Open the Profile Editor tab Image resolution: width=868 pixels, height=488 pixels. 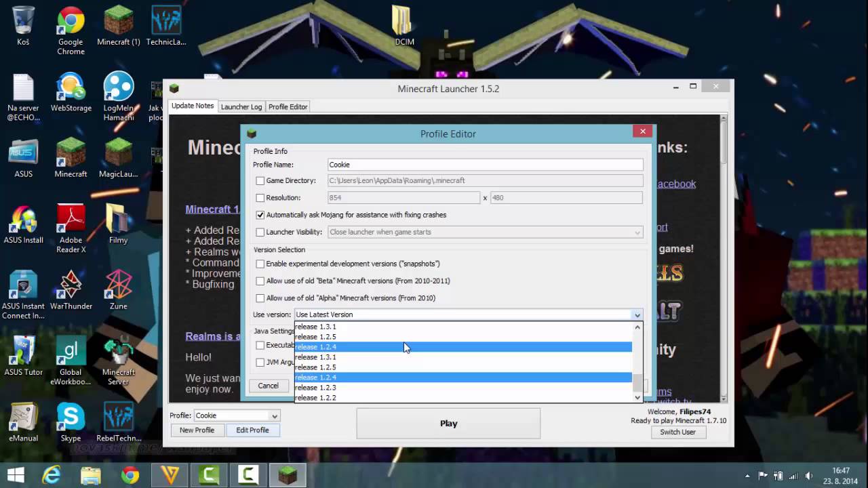(288, 107)
